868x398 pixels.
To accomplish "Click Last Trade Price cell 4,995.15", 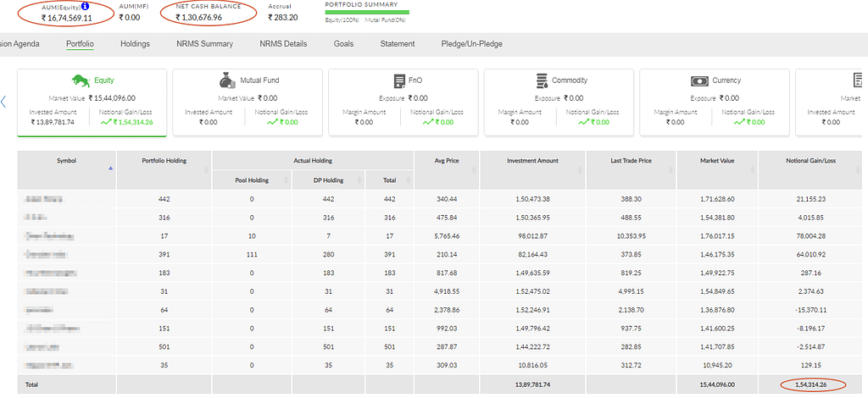I will [x=631, y=291].
